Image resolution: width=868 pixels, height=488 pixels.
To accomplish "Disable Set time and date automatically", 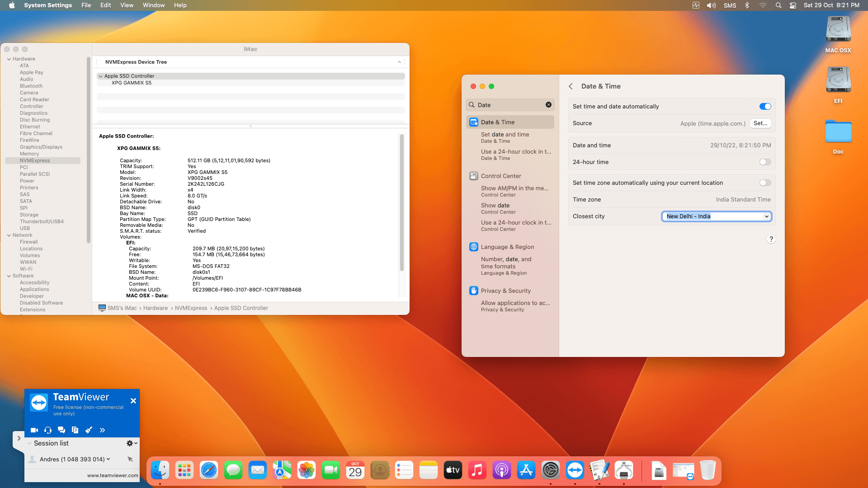I will point(764,106).
